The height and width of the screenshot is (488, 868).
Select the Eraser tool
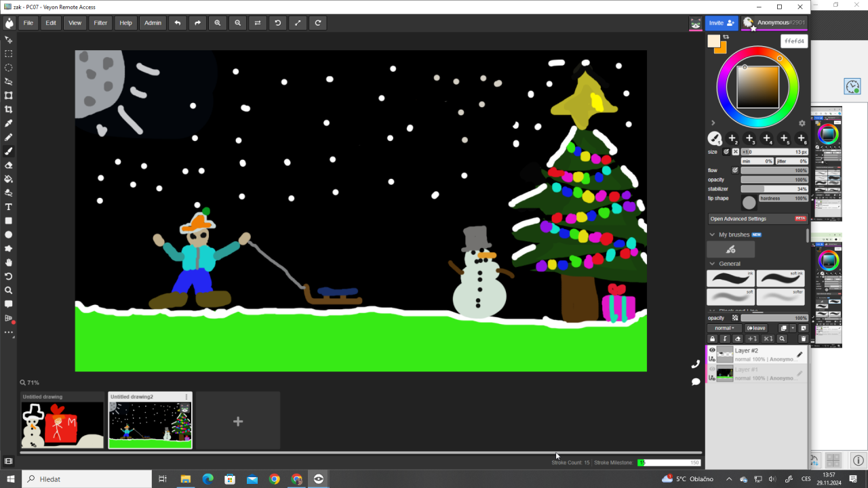point(9,165)
